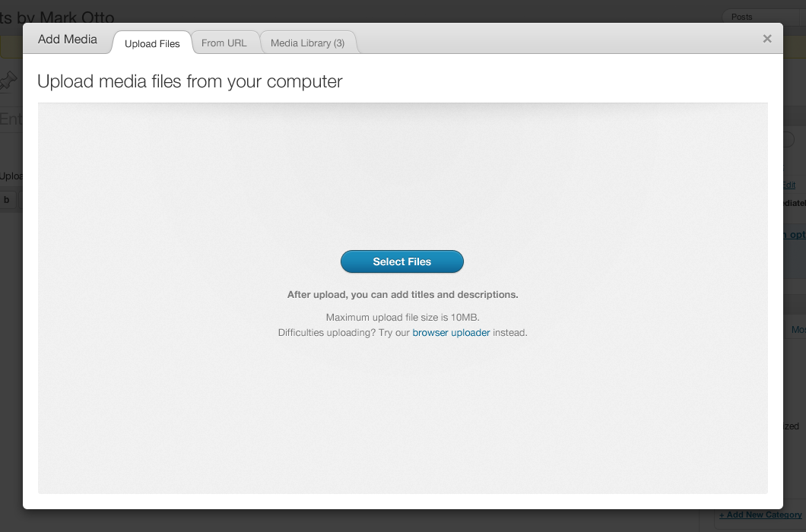
Task: Click 'Maximum upload file size is 10MB.' text
Action: click(402, 317)
